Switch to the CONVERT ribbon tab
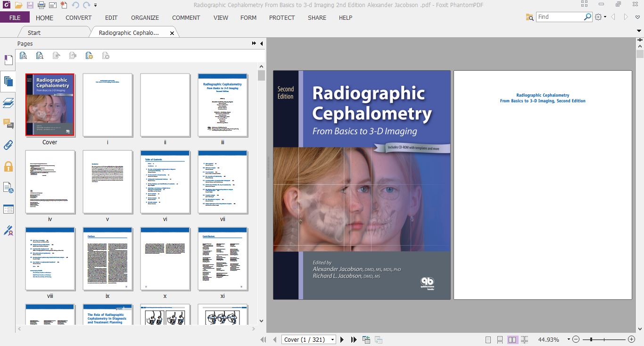Screen dimensions: 644x346 [79, 17]
